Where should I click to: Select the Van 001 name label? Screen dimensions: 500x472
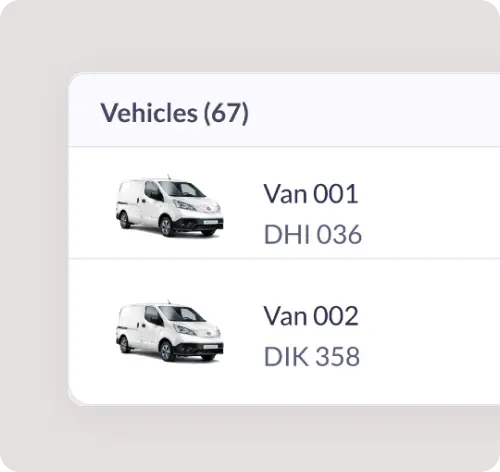tap(311, 194)
